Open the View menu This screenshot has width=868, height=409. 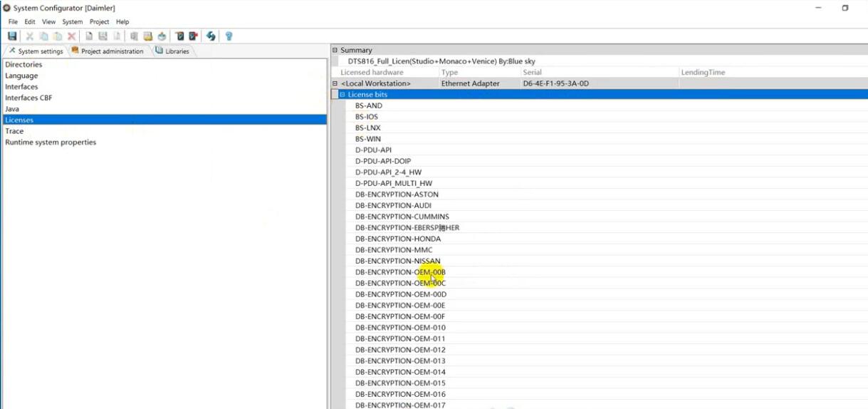[x=48, y=22]
